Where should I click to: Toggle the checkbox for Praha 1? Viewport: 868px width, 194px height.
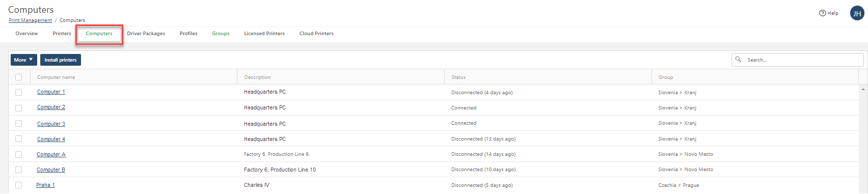[19, 185]
